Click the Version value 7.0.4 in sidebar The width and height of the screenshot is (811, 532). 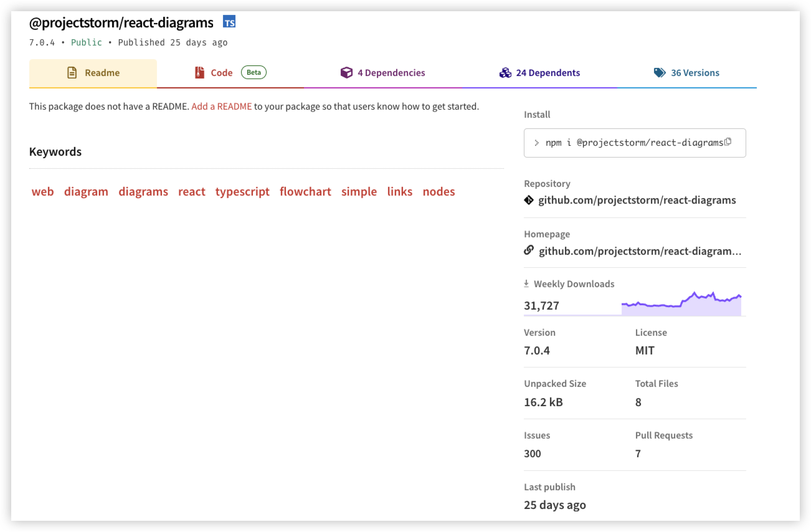(537, 351)
